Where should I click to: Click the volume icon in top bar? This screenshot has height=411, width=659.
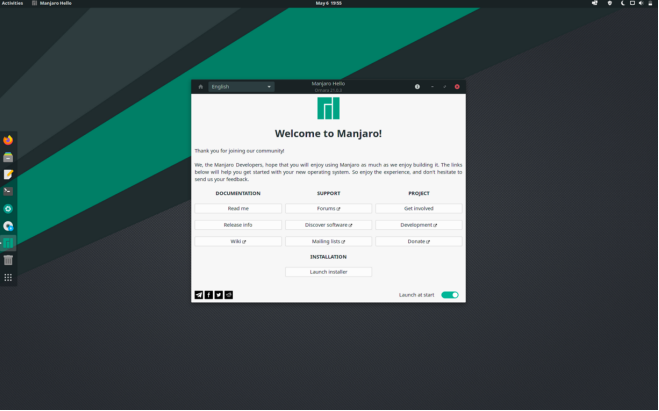[x=641, y=3]
